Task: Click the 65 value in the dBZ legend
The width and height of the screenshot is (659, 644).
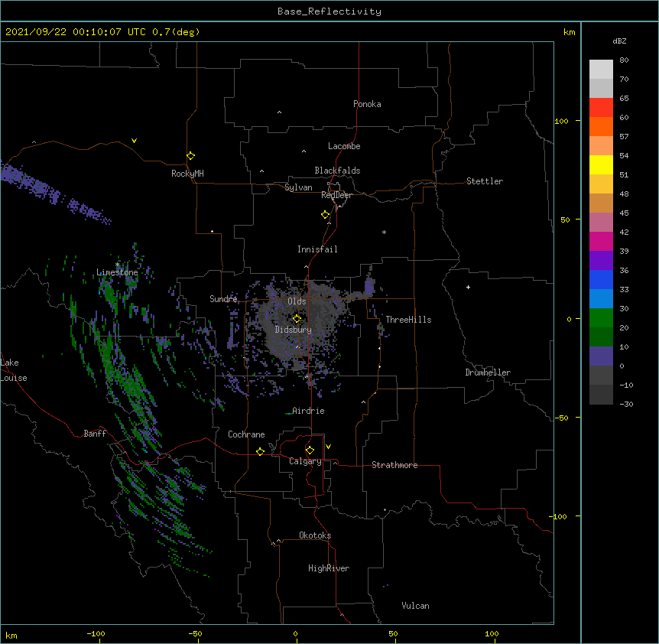Action: (624, 99)
